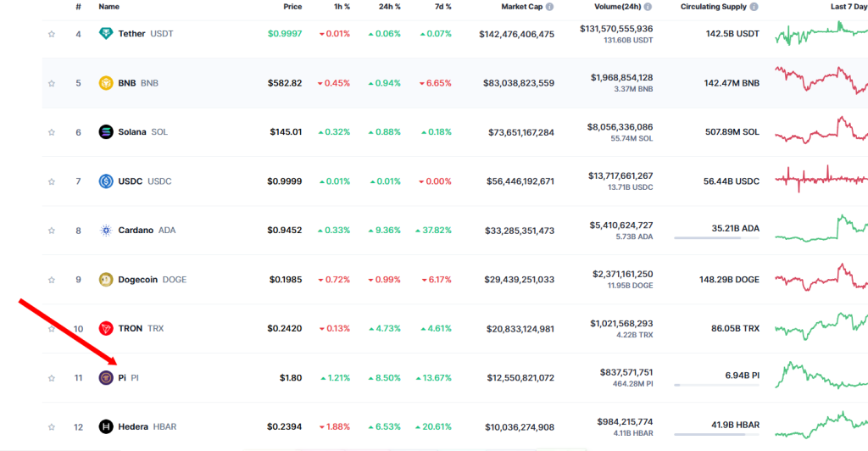
Task: Toggle watchlist star for USDC
Action: [x=52, y=181]
